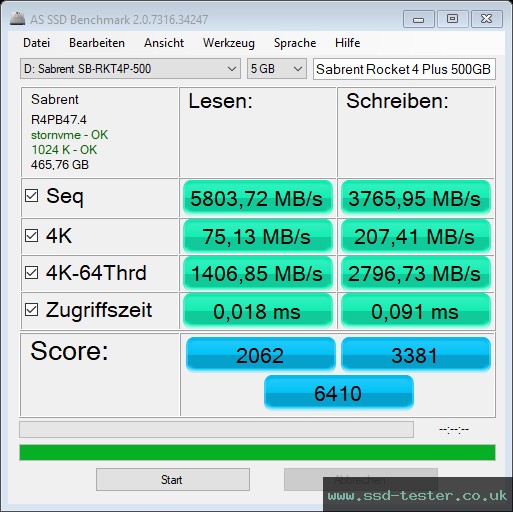Click the total score 6410
The image size is (513, 512).
[339, 393]
